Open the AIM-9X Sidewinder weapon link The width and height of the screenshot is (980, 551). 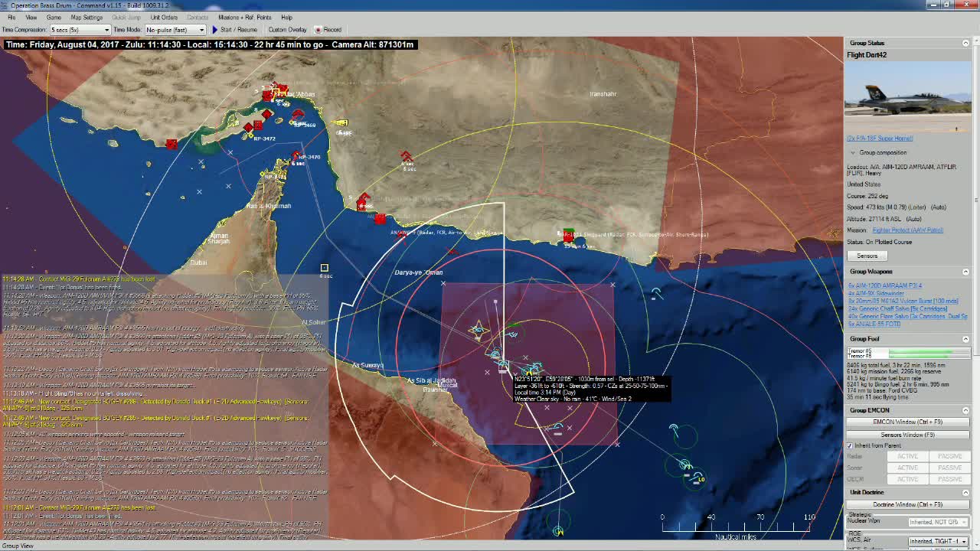(x=876, y=293)
